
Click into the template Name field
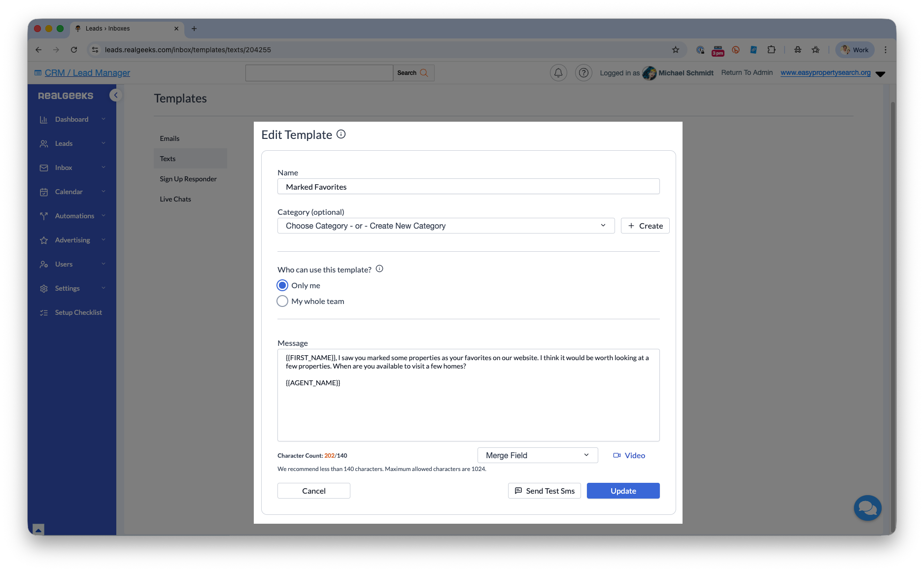point(468,187)
